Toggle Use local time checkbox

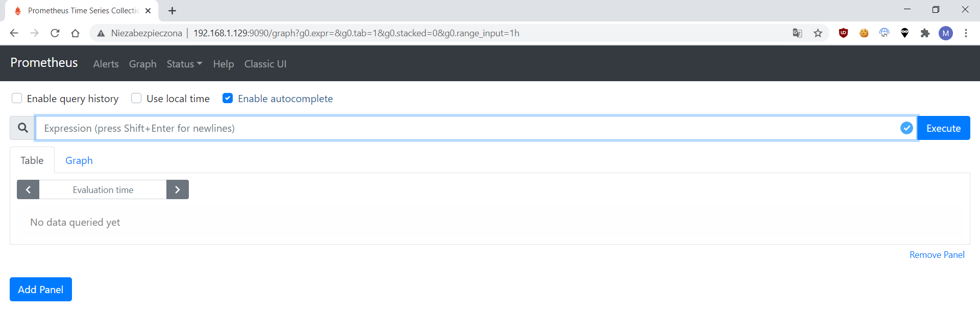[136, 98]
